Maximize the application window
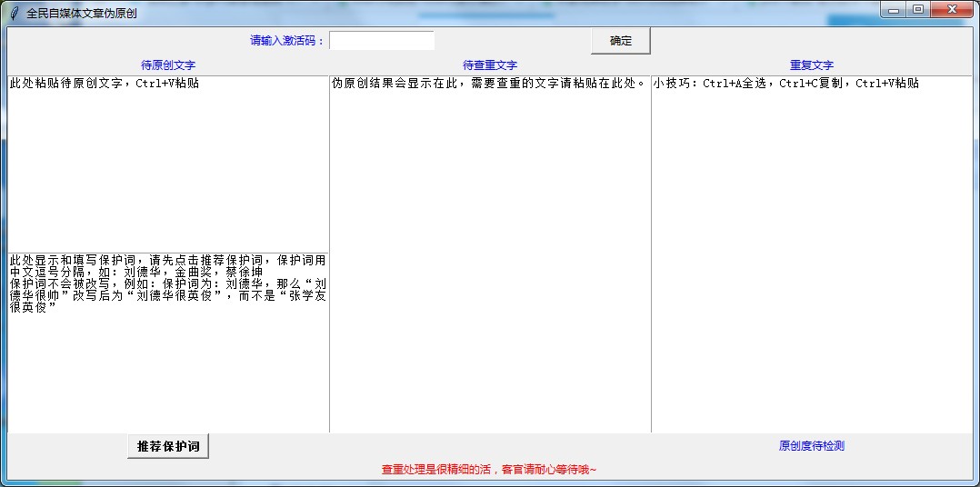The image size is (980, 487). (x=918, y=10)
